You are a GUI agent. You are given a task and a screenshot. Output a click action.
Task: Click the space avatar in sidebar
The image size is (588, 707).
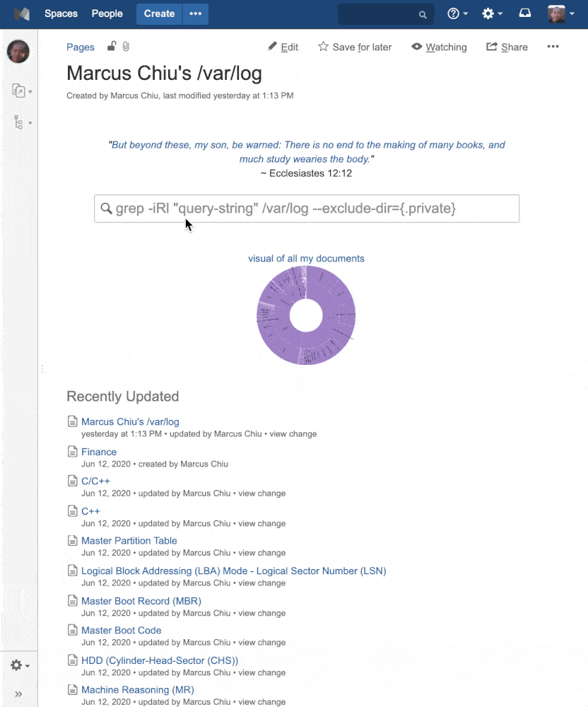pyautogui.click(x=18, y=51)
